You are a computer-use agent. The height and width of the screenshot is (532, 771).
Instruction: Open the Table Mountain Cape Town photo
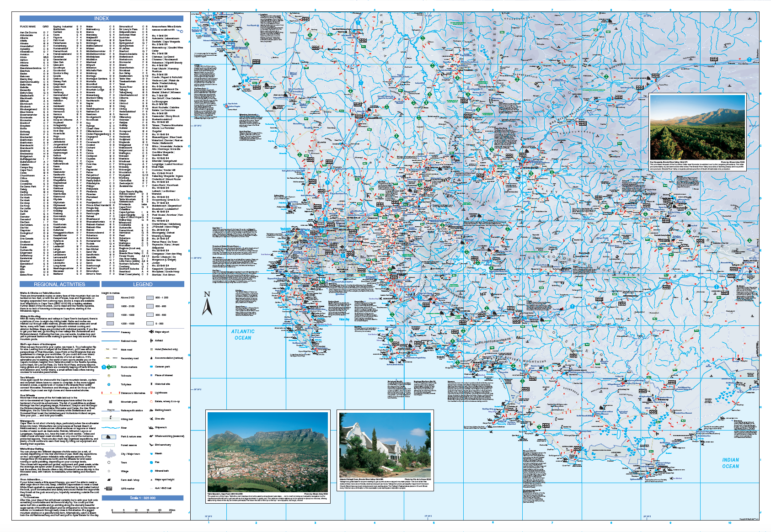268,452
